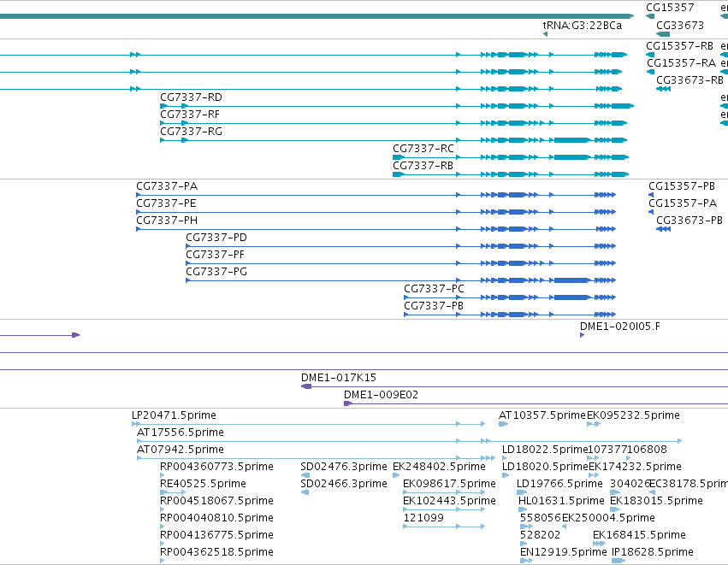This screenshot has width=728, height=565.
Task: Choose the RP004518067.5prime EST label
Action: click(x=216, y=501)
